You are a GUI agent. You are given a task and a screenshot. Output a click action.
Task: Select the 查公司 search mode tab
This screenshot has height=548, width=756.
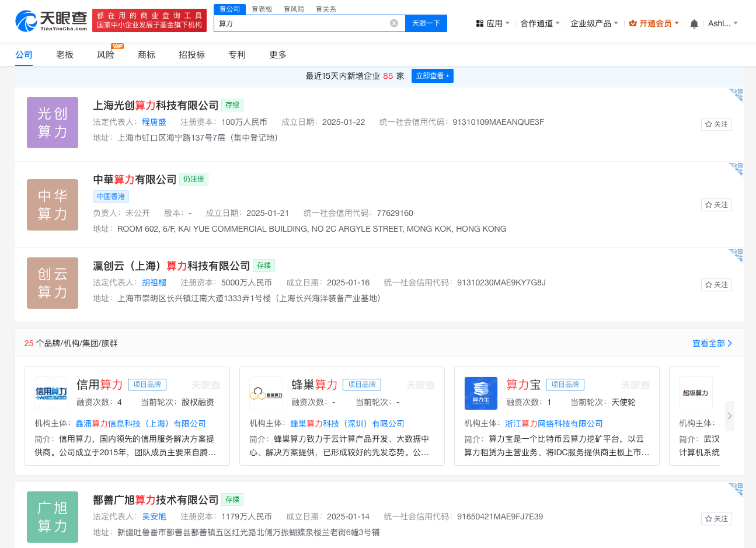point(229,9)
